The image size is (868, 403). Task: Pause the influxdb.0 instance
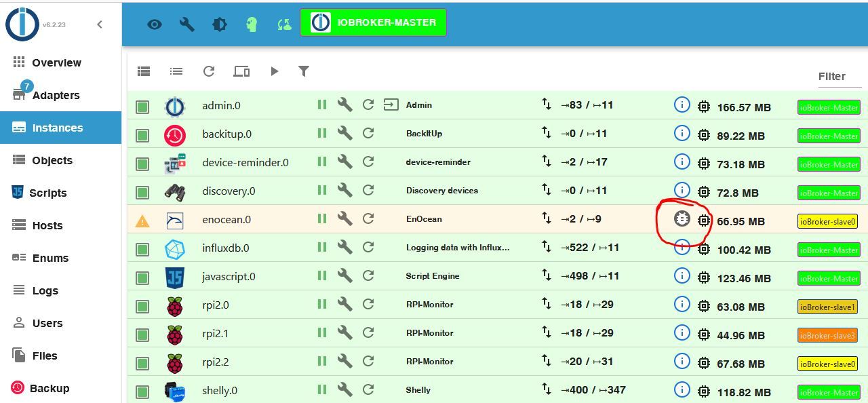322,247
